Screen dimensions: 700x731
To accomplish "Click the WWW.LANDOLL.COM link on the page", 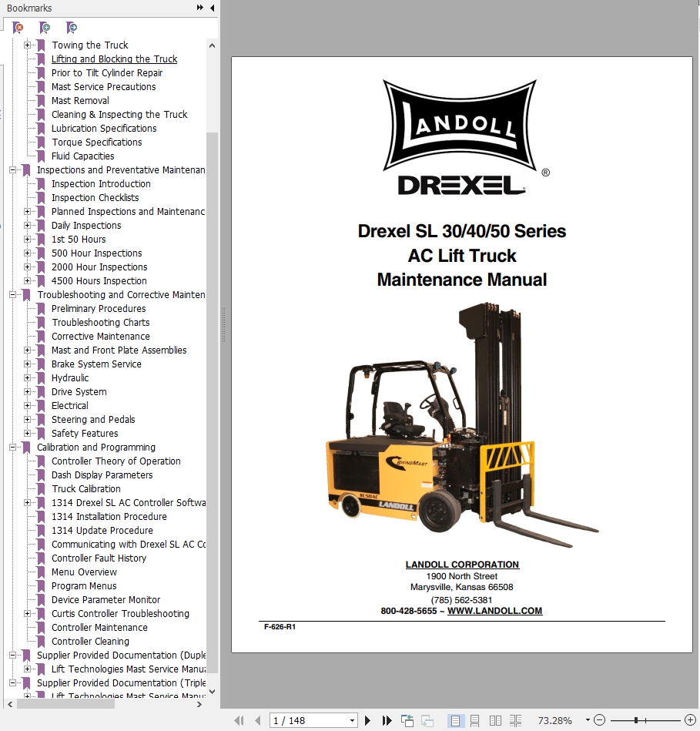I will (494, 611).
